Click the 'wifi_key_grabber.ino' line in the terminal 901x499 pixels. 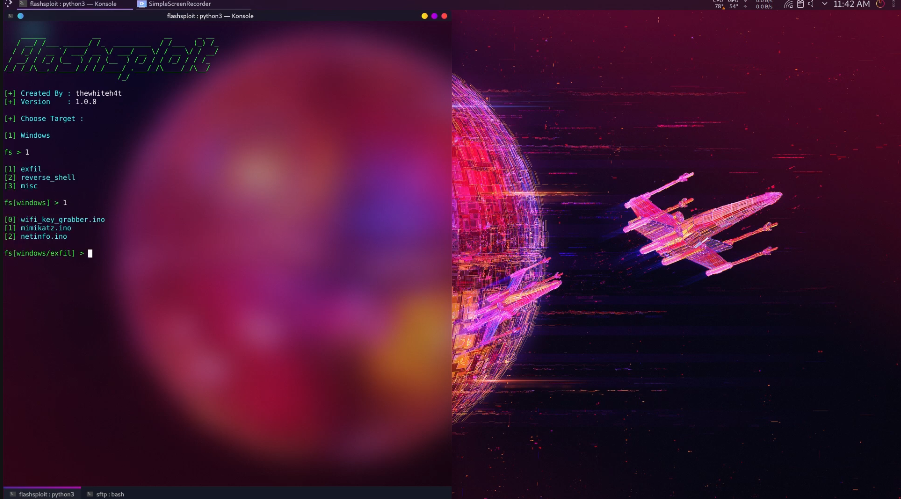tap(55, 220)
